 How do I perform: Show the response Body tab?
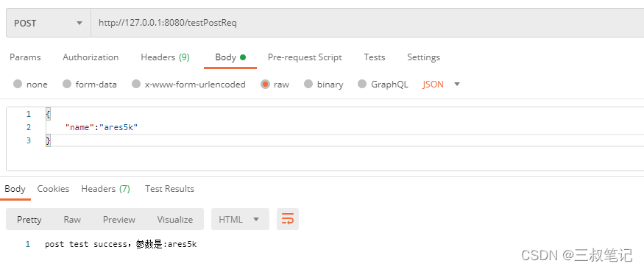pyautogui.click(x=15, y=189)
